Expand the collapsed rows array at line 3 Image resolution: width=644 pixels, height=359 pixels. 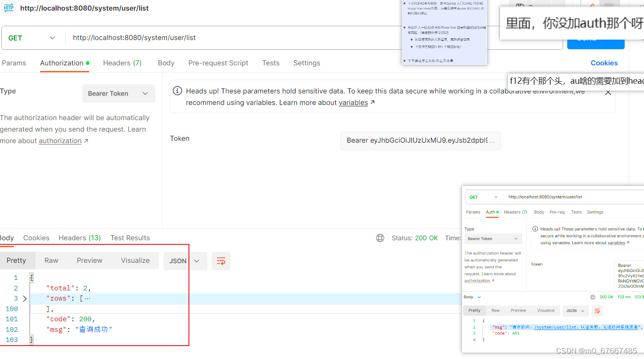coord(25,298)
